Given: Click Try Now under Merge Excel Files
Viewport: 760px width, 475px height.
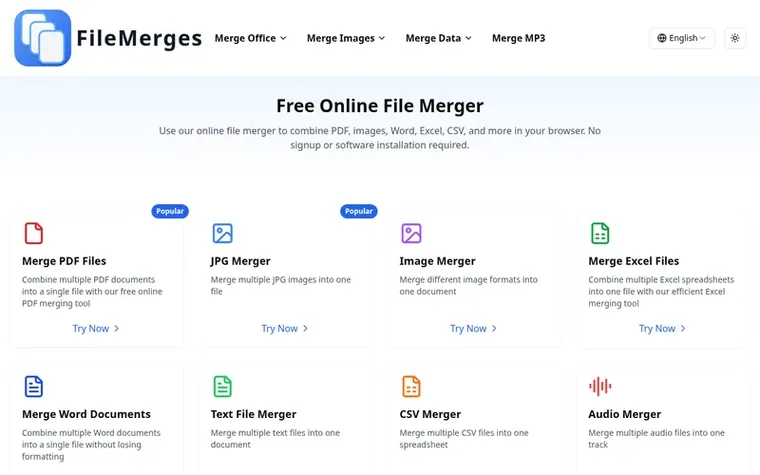Looking at the screenshot, I should (663, 329).
